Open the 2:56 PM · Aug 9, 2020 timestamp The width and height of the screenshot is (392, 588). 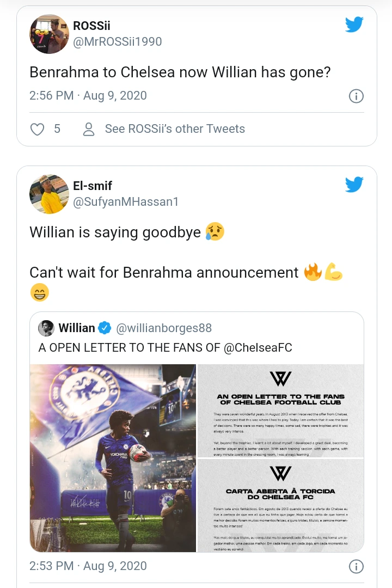pyautogui.click(x=88, y=96)
